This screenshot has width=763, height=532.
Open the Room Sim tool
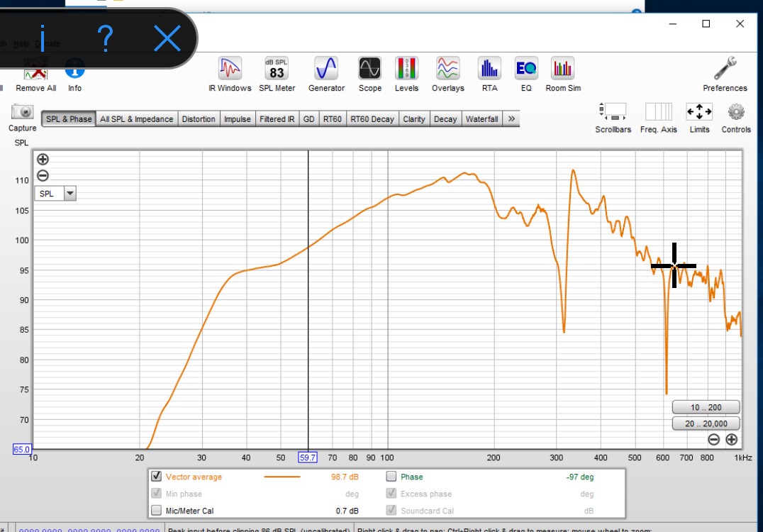563,74
